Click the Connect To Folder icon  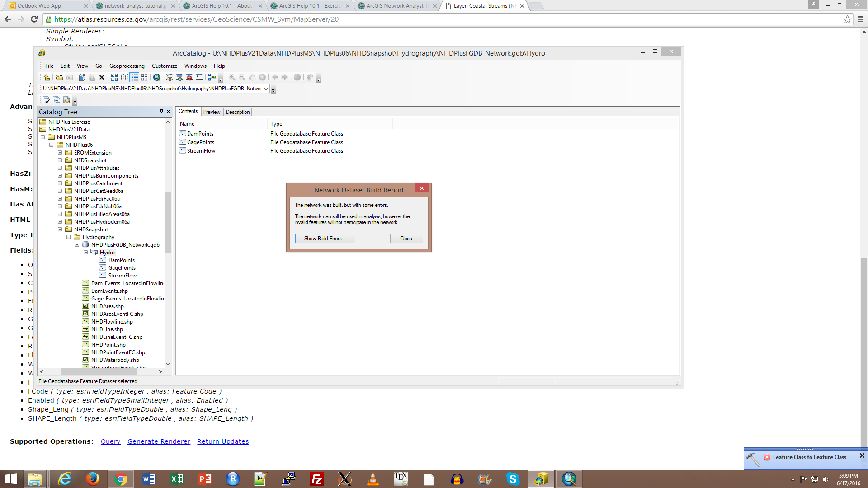coord(59,77)
